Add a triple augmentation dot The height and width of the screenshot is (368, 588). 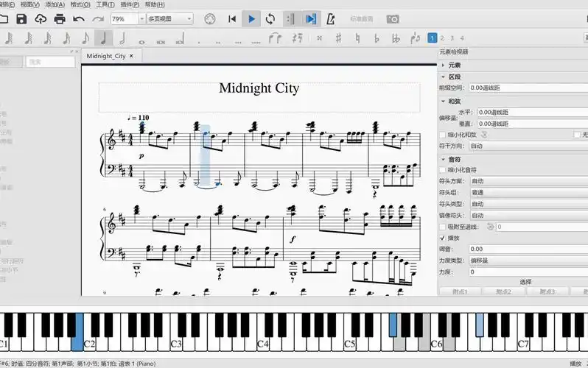click(x=238, y=43)
